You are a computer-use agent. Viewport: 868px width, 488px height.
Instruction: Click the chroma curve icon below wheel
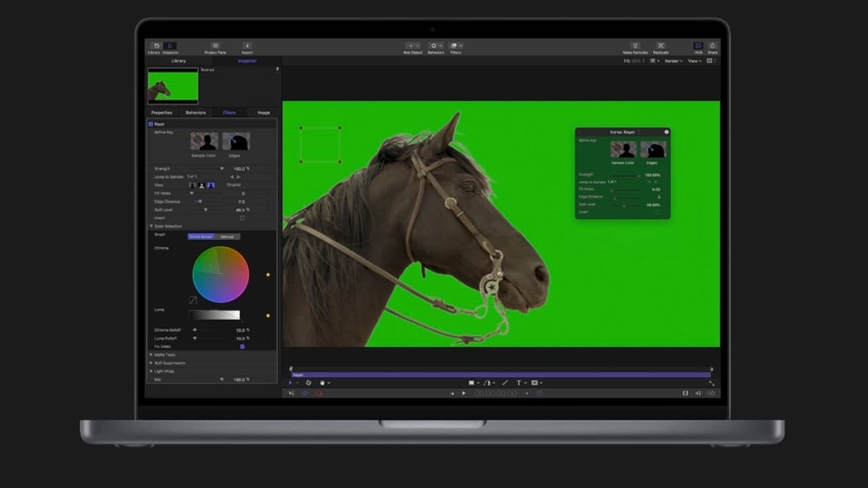pos(193,300)
